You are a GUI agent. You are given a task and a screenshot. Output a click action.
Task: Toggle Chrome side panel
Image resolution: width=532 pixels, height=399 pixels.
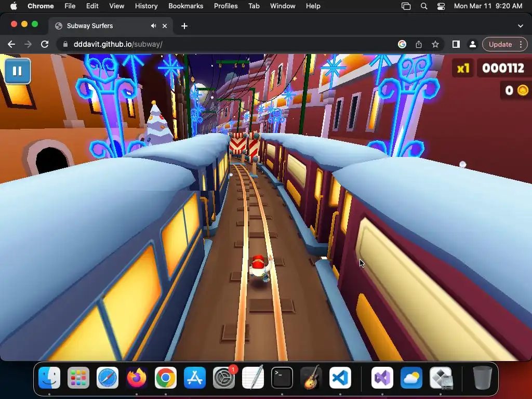pyautogui.click(x=456, y=44)
